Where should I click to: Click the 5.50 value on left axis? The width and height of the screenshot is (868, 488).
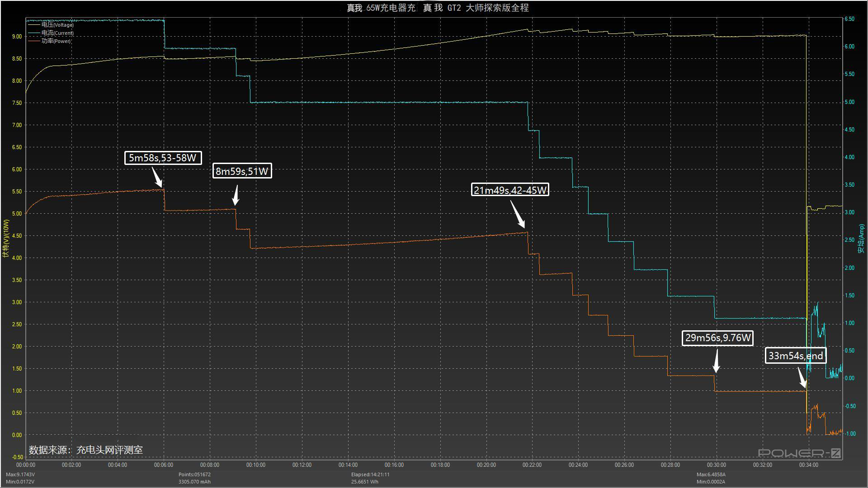pyautogui.click(x=17, y=192)
